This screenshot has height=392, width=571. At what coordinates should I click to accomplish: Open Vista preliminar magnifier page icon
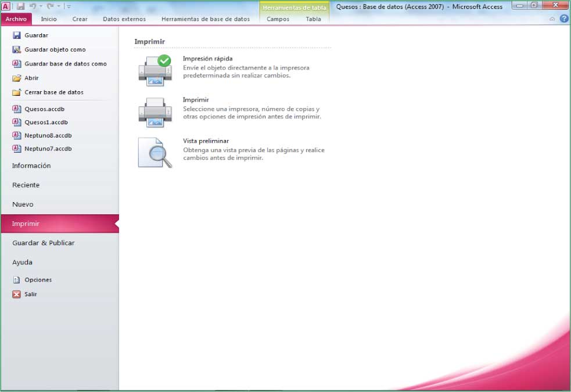(155, 153)
